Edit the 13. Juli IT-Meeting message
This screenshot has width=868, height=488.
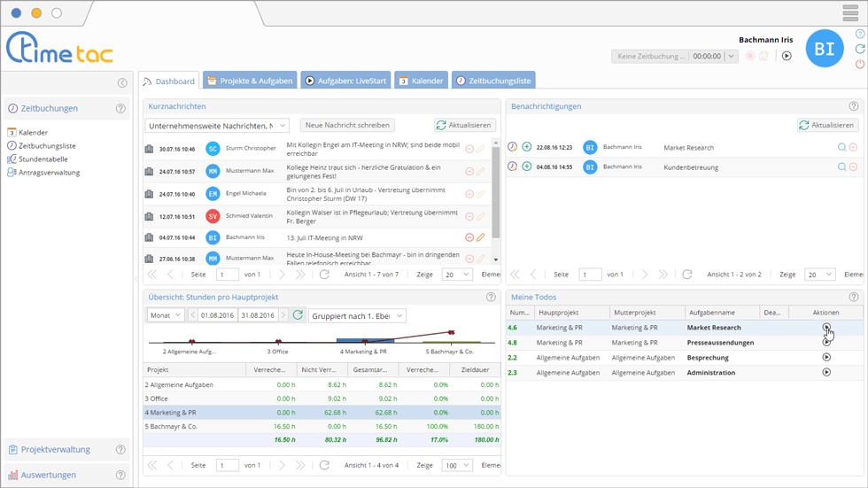[481, 237]
